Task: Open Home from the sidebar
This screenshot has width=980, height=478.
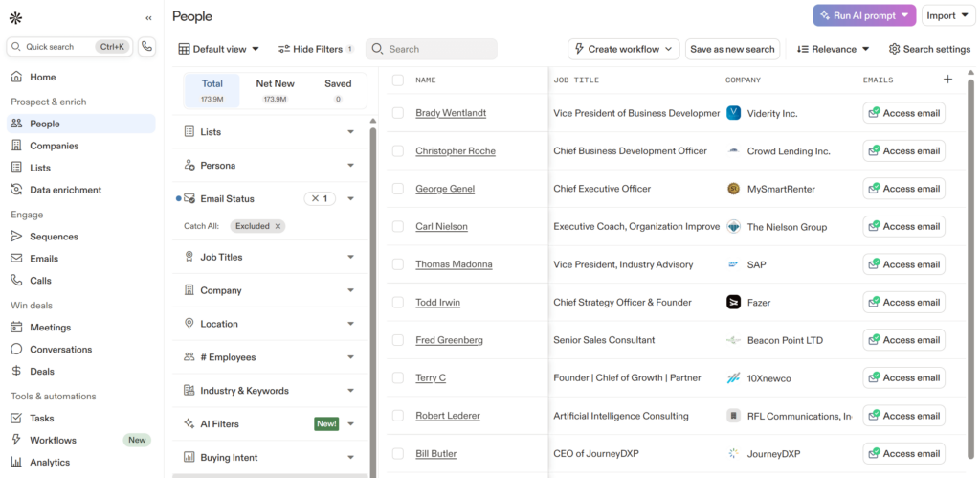Action: click(81, 77)
